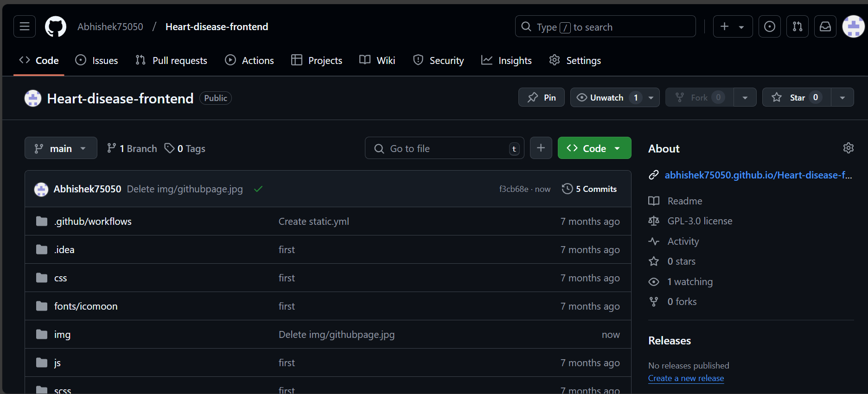Click the GitHub Octocat logo
The height and width of the screenshot is (394, 868).
pos(56,26)
